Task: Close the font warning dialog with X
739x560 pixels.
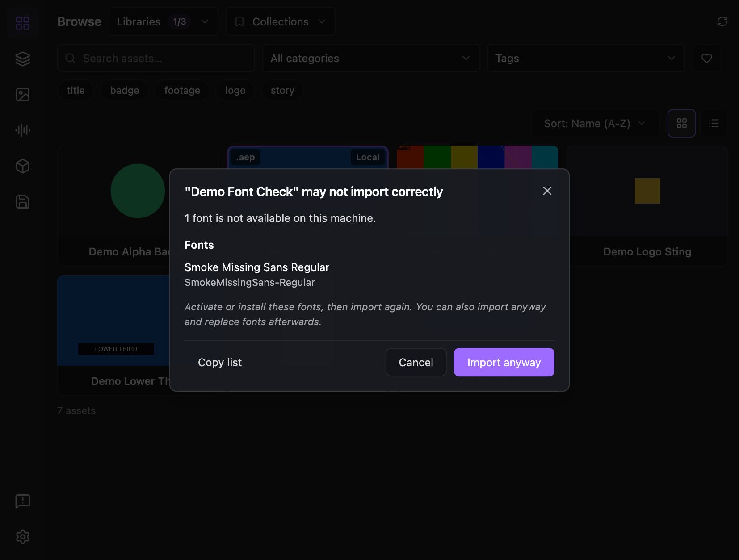Action: [x=547, y=191]
